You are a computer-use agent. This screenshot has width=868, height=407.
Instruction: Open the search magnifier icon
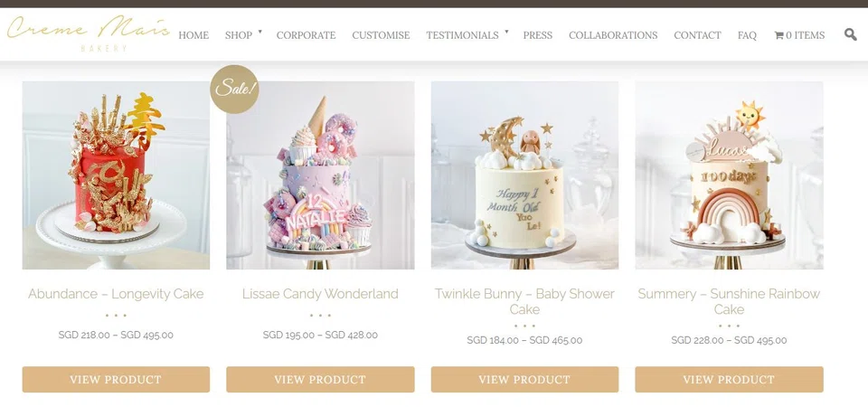[850, 34]
